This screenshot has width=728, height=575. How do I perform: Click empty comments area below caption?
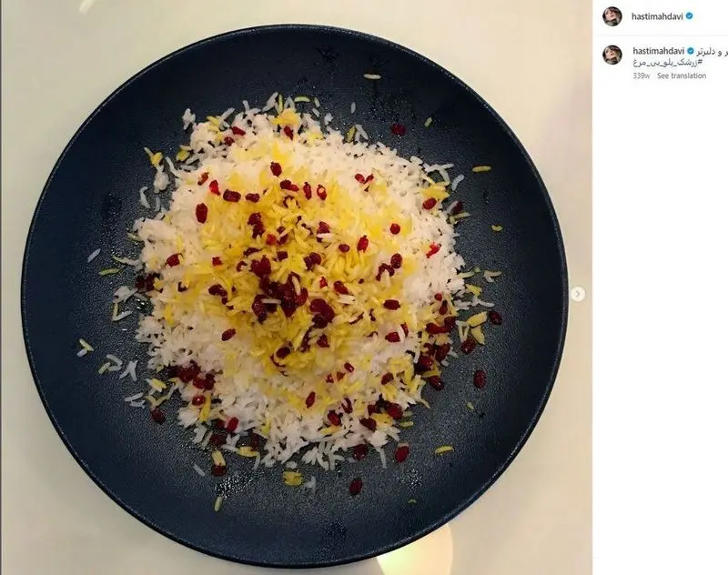tap(661, 325)
